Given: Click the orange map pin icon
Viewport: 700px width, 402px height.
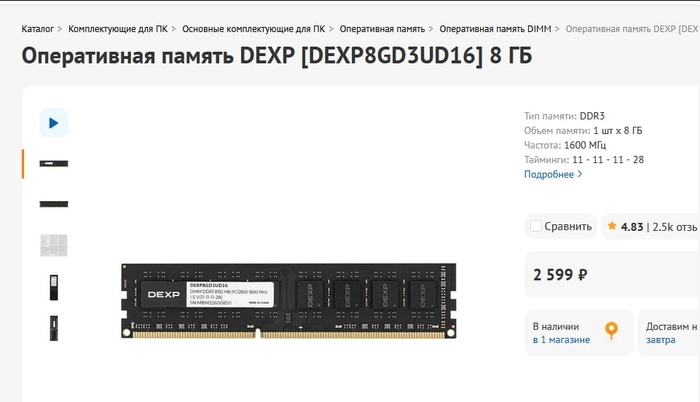Looking at the screenshot, I should [611, 331].
